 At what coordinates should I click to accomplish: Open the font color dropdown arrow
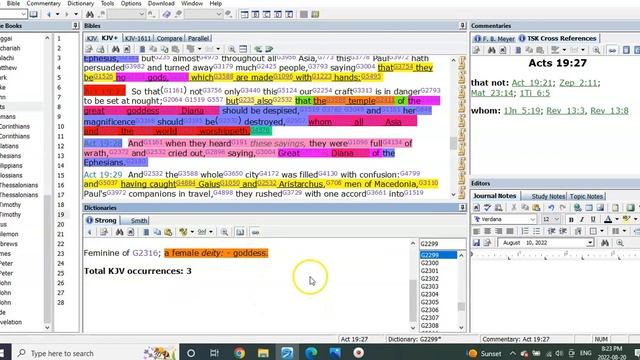616,220
